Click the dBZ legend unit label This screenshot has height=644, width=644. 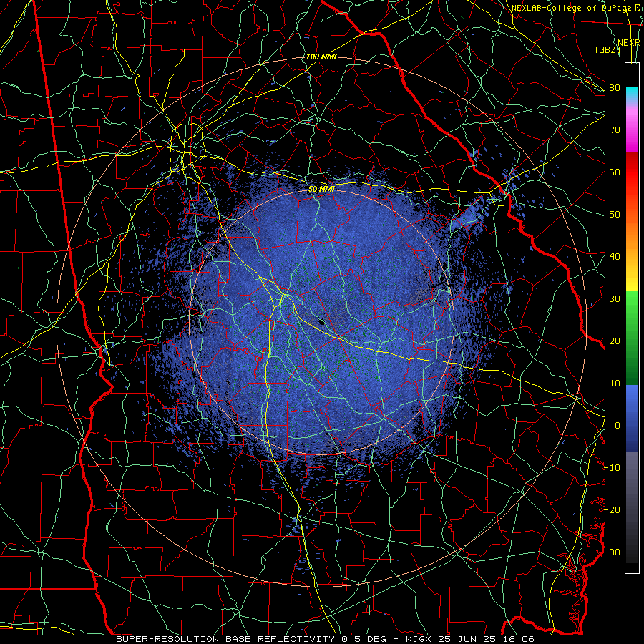pos(608,49)
